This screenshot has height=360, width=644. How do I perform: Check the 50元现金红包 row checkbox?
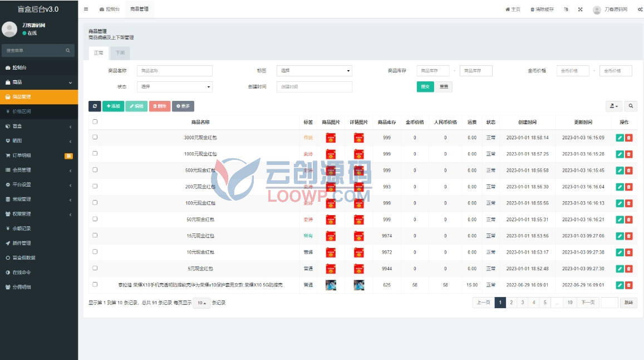[95, 219]
